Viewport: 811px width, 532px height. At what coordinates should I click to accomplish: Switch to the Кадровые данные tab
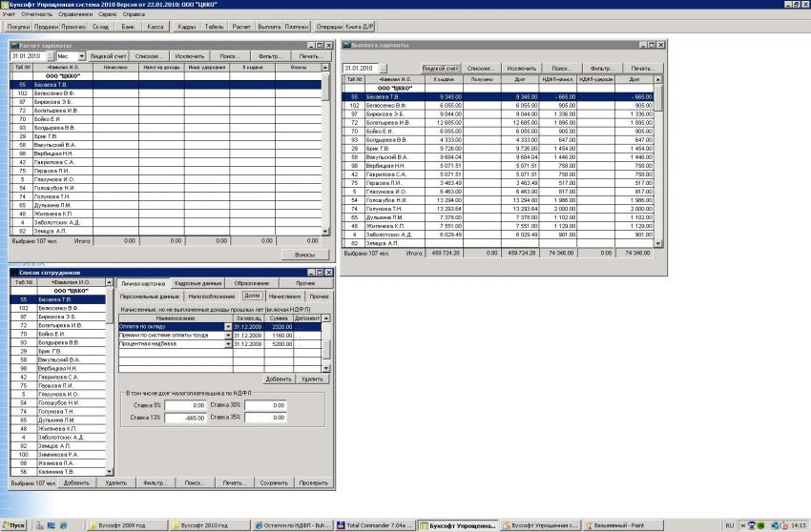tap(200, 283)
